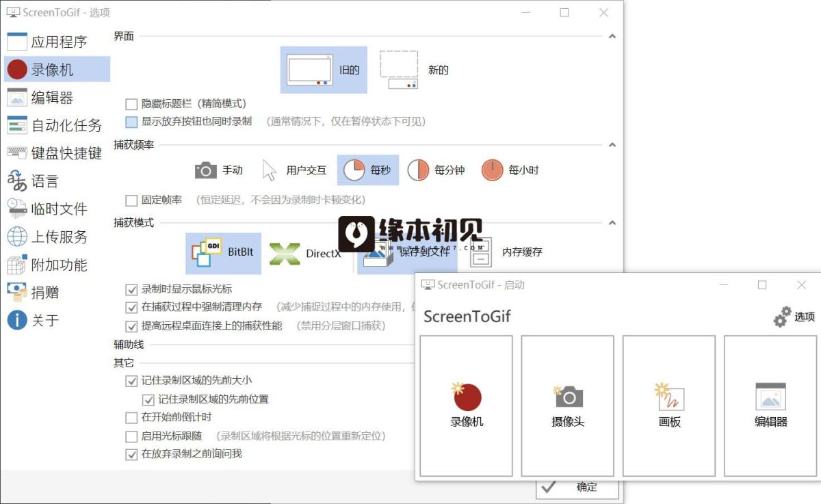
Task: Select the 保存到文件 option
Action: point(408,252)
